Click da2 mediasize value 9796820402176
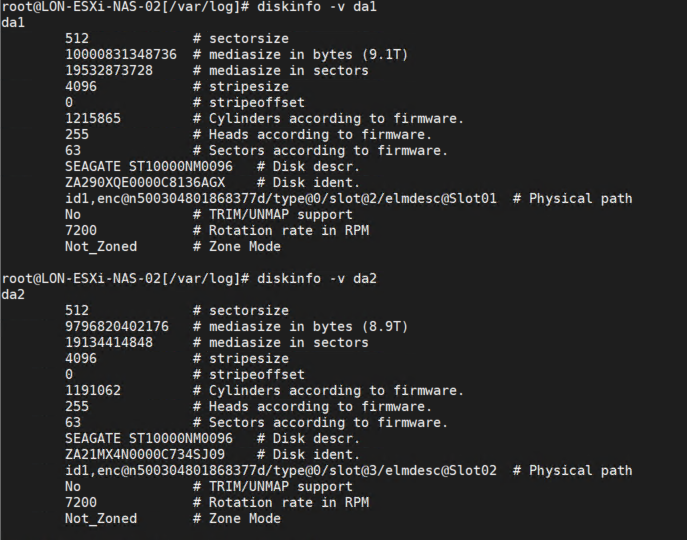 coord(117,327)
